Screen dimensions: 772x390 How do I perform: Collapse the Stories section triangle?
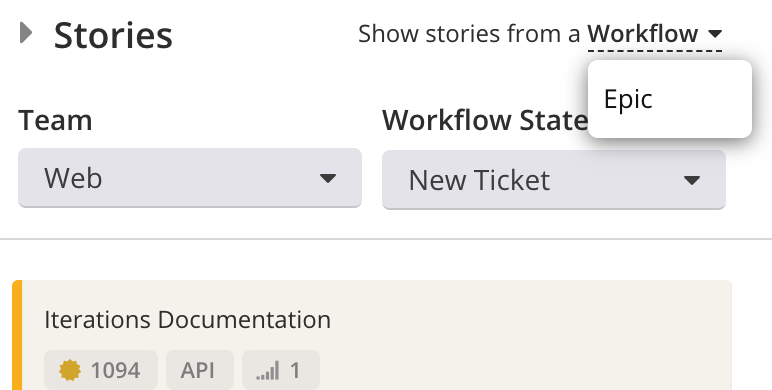pos(26,33)
